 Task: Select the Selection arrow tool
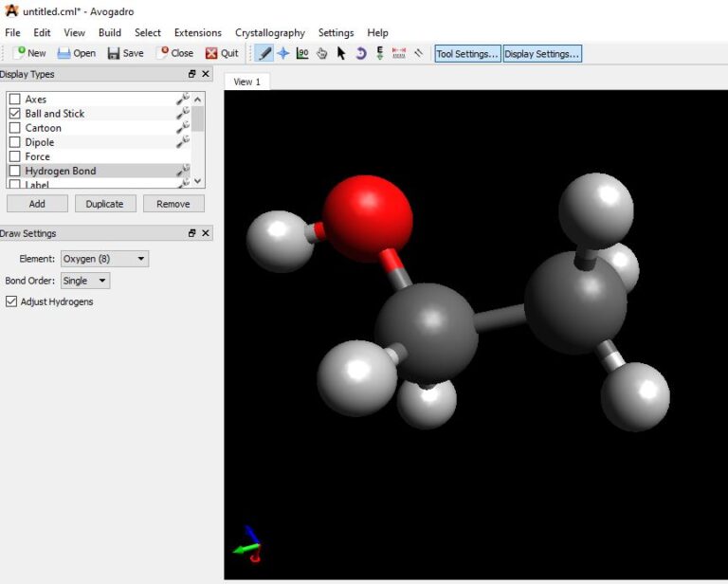pos(341,53)
